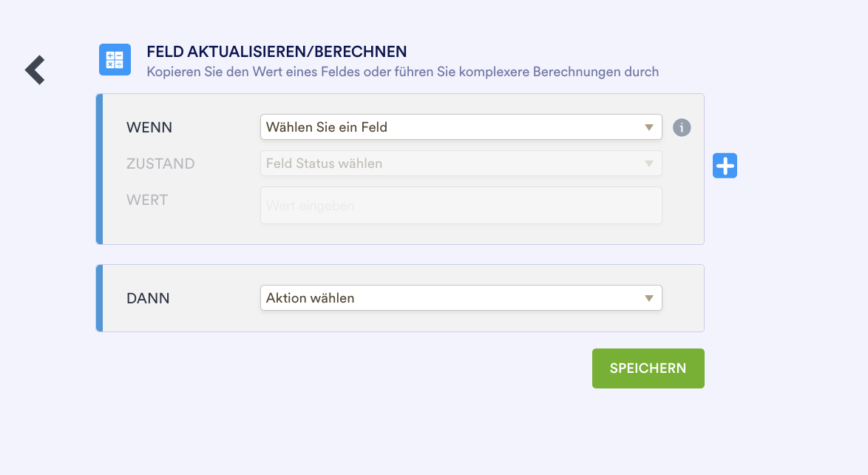Add another condition with the blue plus
The height and width of the screenshot is (475, 868).
(x=725, y=166)
